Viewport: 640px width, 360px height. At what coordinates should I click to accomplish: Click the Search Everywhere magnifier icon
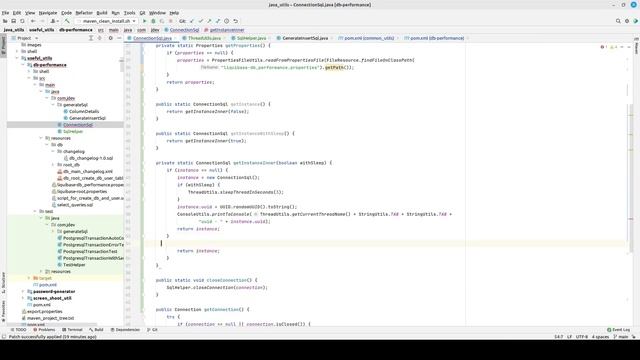[618, 21]
